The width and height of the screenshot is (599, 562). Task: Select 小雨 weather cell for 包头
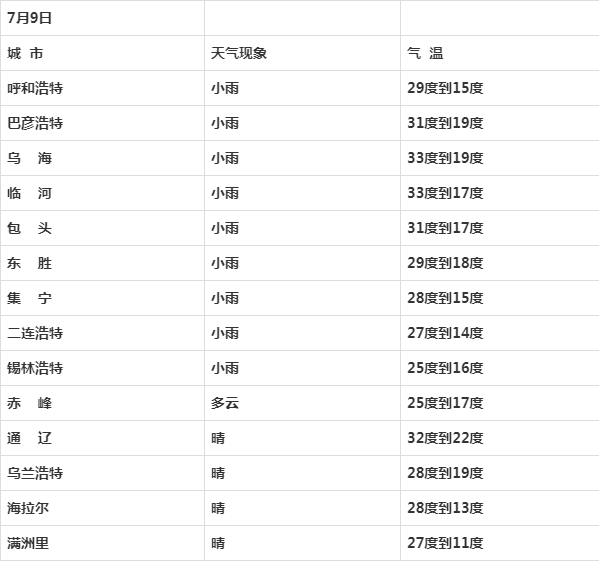[302, 228]
